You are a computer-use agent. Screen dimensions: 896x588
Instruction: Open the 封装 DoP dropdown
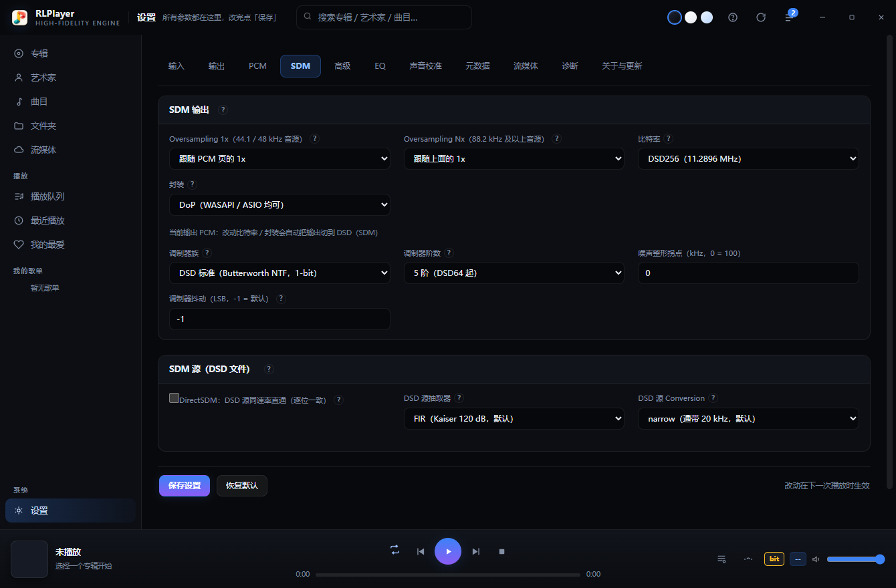click(279, 205)
